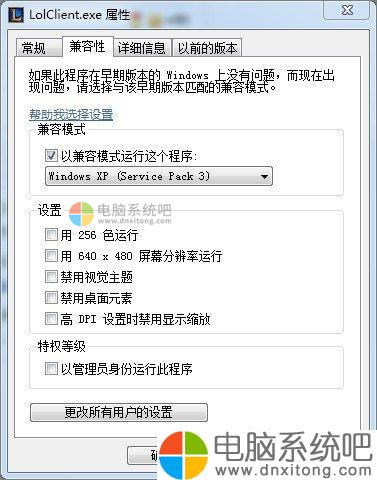Open the 帮助我选择设置 link
This screenshot has height=480, width=377.
(x=71, y=115)
